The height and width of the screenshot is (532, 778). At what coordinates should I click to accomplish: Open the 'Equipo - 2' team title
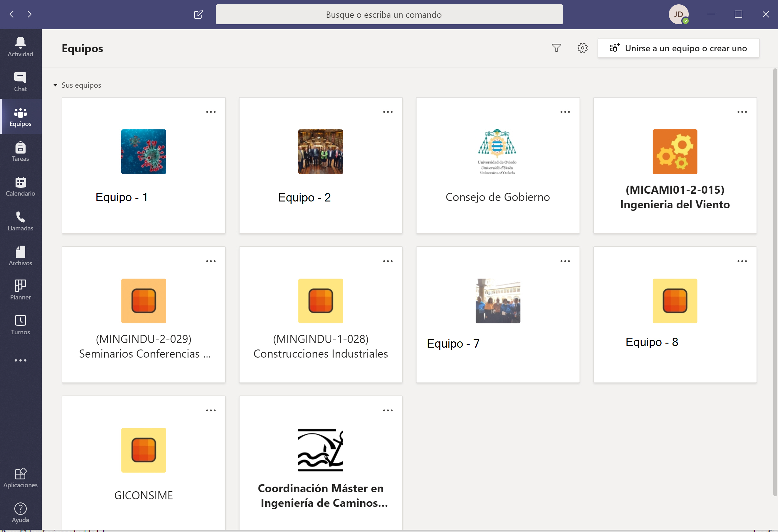pyautogui.click(x=304, y=197)
